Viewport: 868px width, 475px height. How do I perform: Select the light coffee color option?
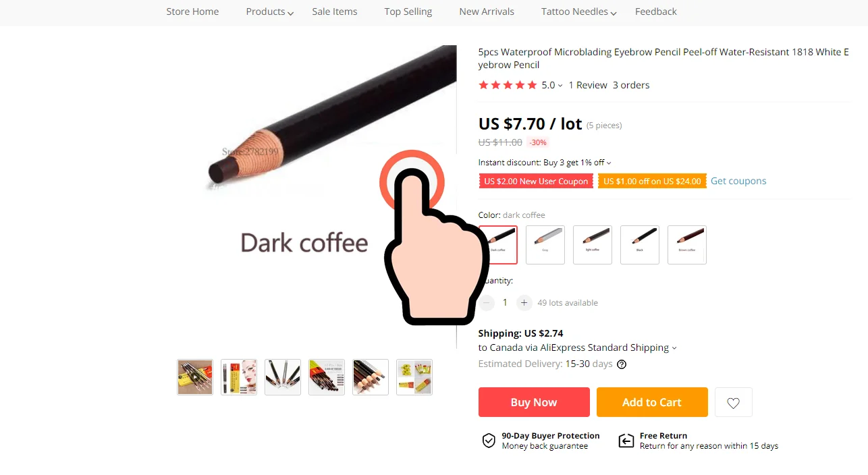pyautogui.click(x=593, y=245)
